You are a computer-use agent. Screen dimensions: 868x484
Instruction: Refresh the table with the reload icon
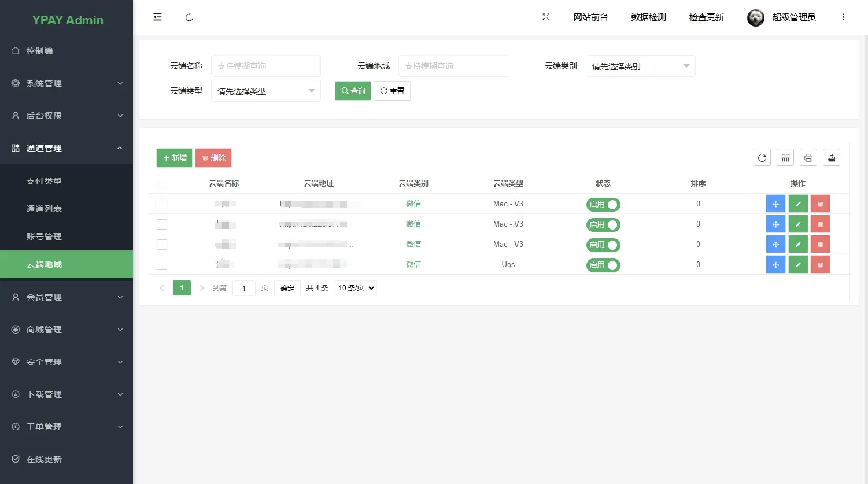pos(762,157)
